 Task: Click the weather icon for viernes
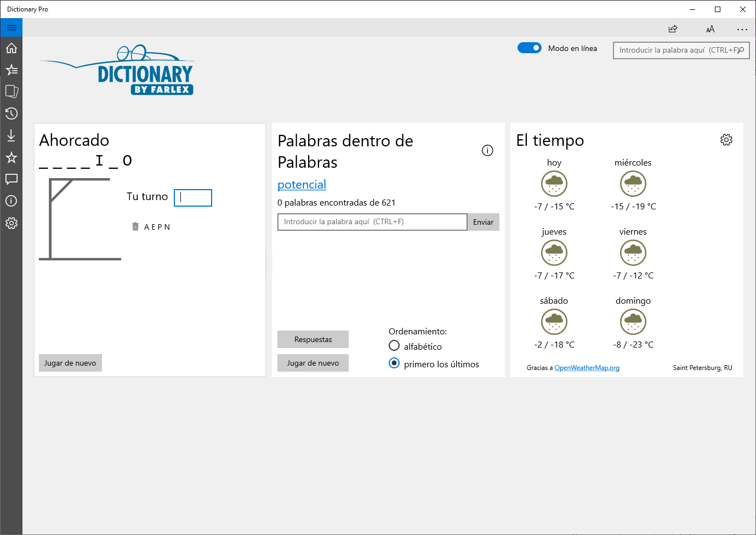click(633, 253)
